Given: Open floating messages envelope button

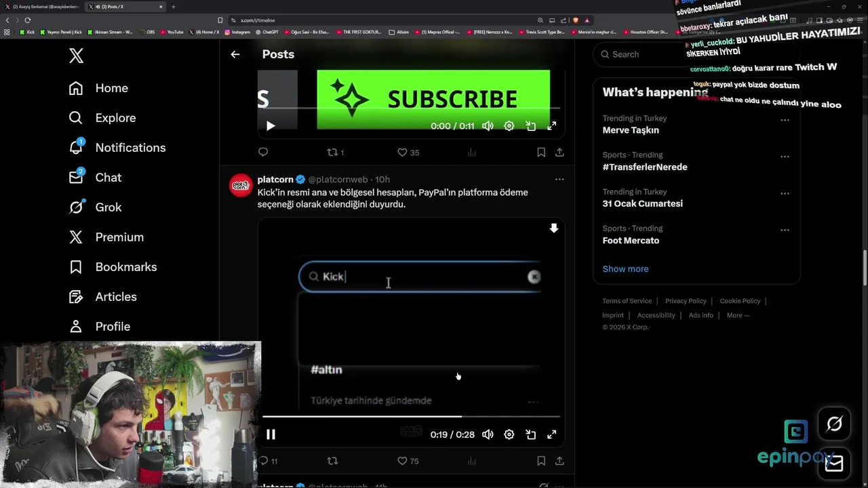Looking at the screenshot, I should click(834, 463).
